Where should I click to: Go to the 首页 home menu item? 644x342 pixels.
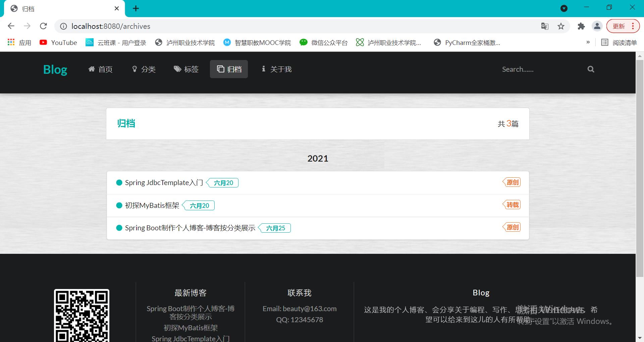pos(100,69)
